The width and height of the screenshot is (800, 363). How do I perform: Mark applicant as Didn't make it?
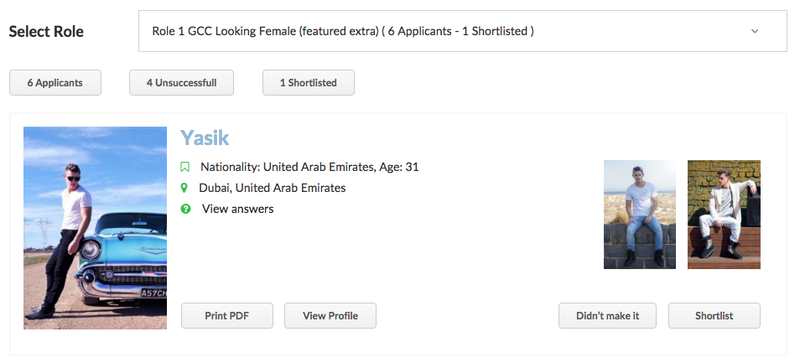click(607, 316)
